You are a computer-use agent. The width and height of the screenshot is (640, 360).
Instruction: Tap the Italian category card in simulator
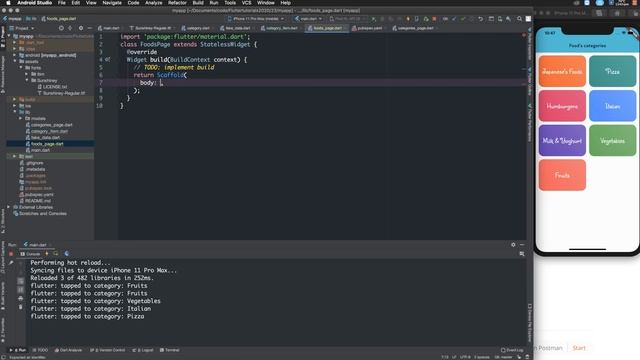tap(612, 106)
